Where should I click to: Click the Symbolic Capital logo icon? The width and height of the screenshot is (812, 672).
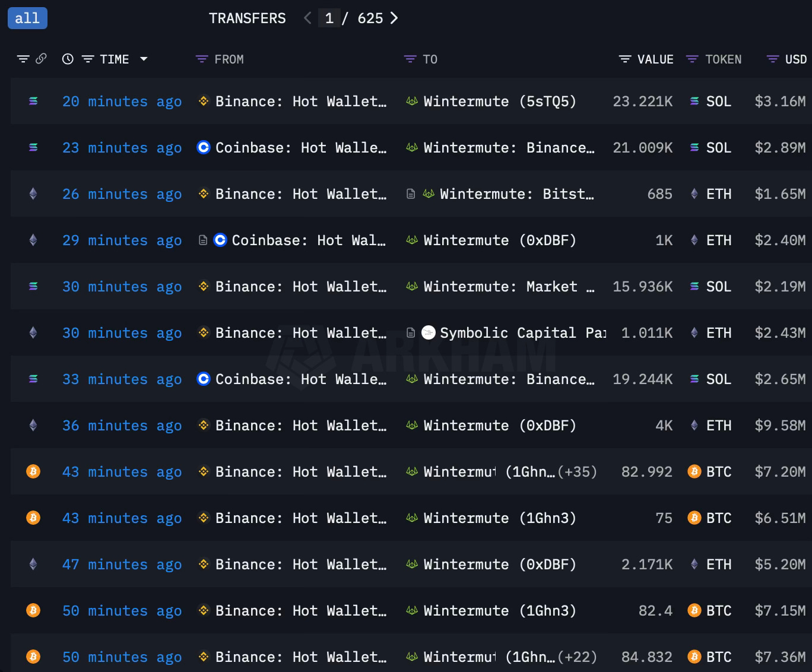[429, 333]
